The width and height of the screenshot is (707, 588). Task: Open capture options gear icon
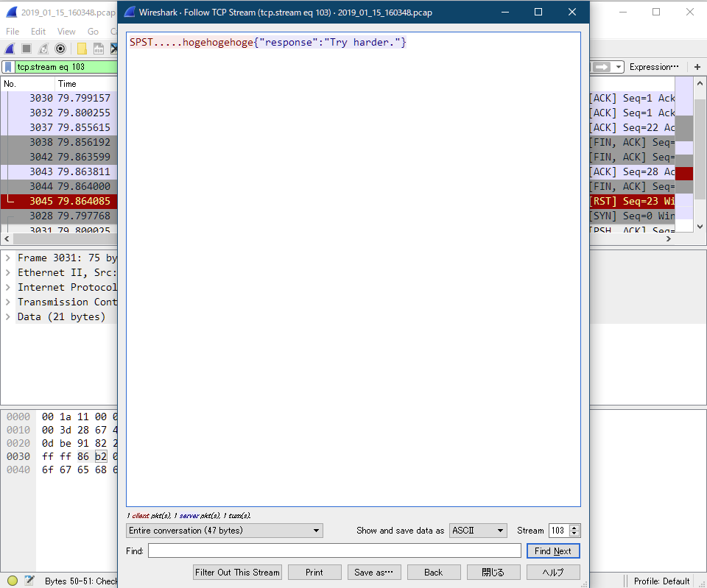click(60, 49)
